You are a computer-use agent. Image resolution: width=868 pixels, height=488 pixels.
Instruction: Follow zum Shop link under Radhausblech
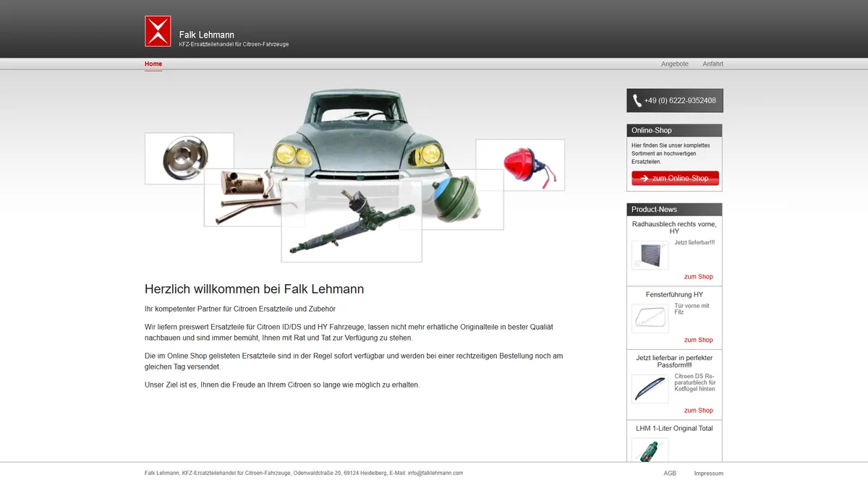699,277
